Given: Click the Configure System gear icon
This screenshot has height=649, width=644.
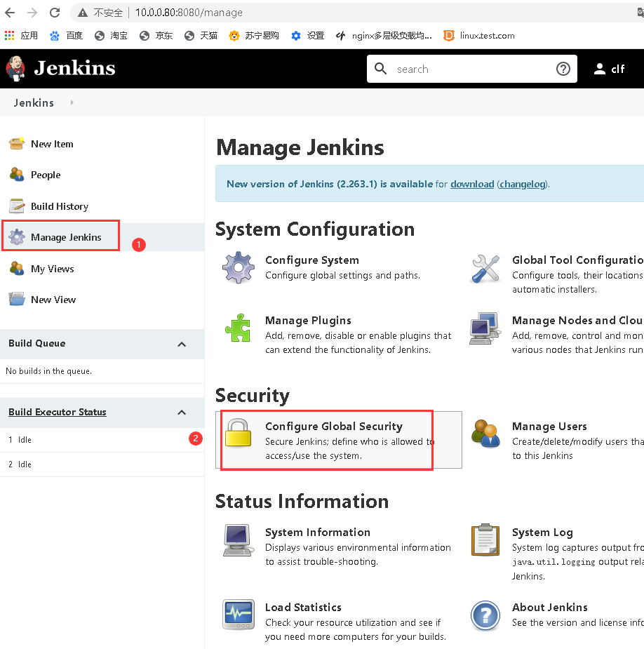Looking at the screenshot, I should tap(238, 267).
